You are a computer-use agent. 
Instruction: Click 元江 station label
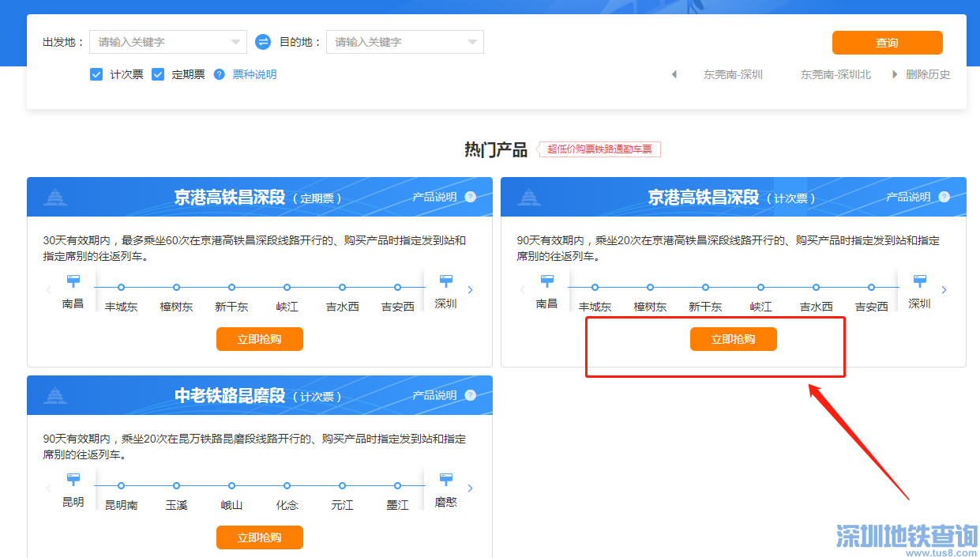point(343,505)
